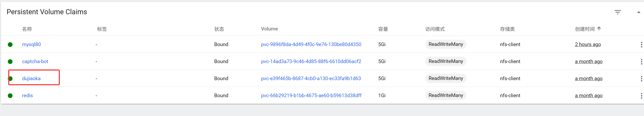The width and height of the screenshot is (644, 116).
Task: Click green status icon beside mysql80
Action: pyautogui.click(x=10, y=45)
